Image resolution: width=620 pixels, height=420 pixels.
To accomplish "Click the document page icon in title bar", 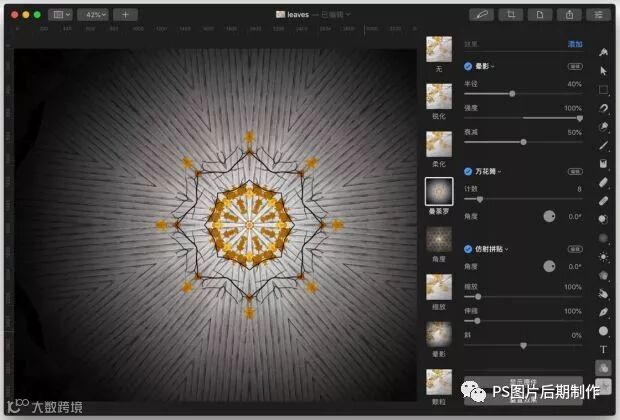I will point(540,15).
